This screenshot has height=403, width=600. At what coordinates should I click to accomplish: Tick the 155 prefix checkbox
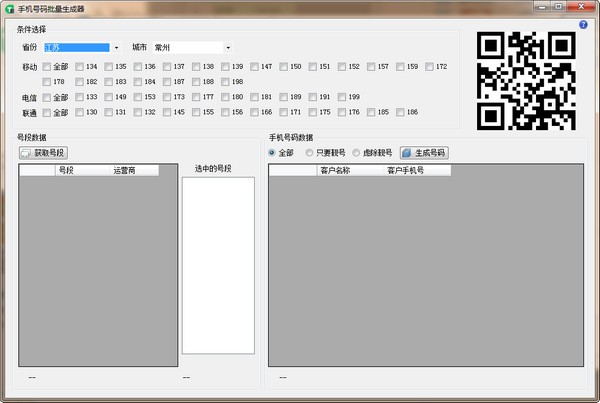coord(196,113)
